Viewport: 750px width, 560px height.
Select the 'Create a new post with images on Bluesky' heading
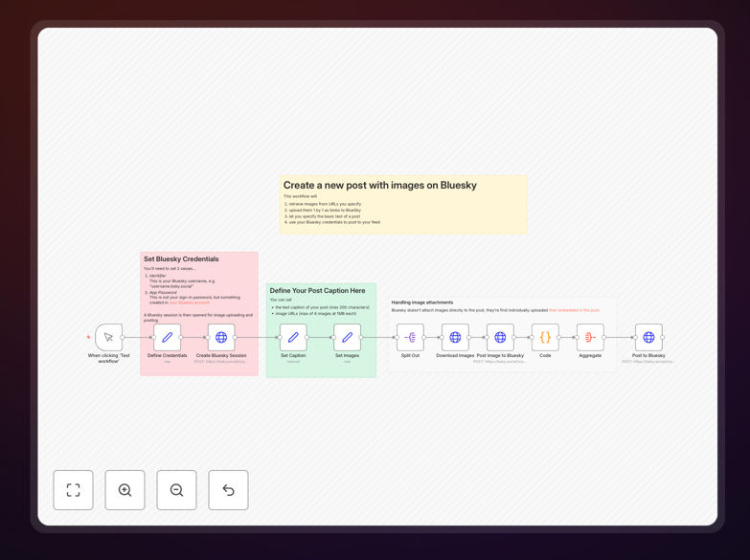379,185
